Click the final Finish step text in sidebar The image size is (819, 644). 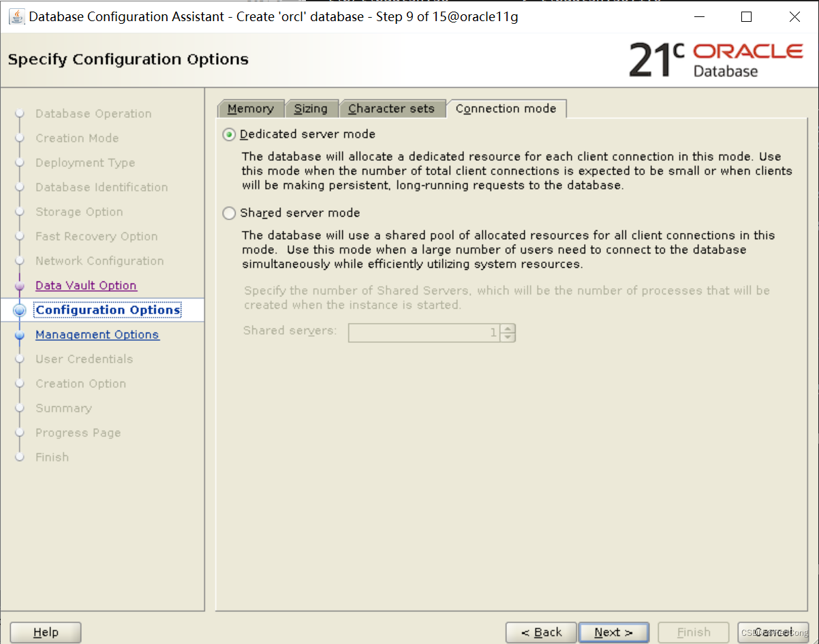point(52,457)
